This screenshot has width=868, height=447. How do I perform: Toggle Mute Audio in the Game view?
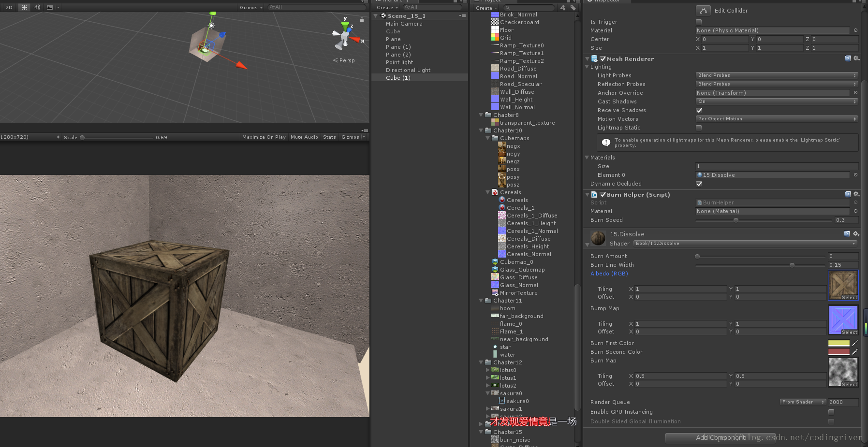304,137
